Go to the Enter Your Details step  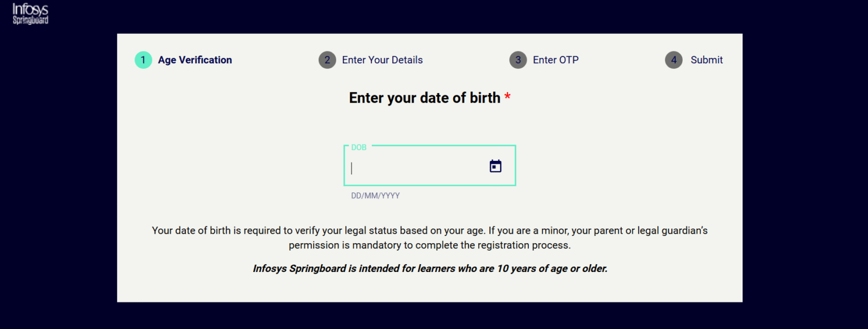coord(382,60)
